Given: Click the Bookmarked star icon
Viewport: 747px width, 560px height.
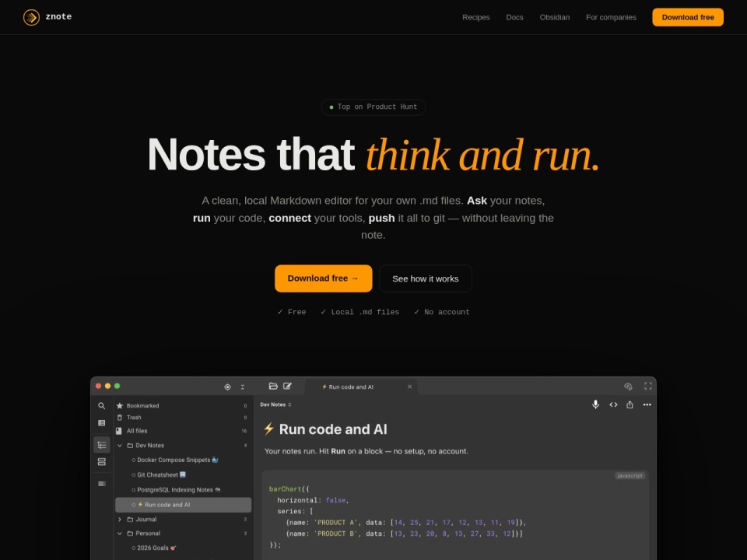Looking at the screenshot, I should pos(120,406).
